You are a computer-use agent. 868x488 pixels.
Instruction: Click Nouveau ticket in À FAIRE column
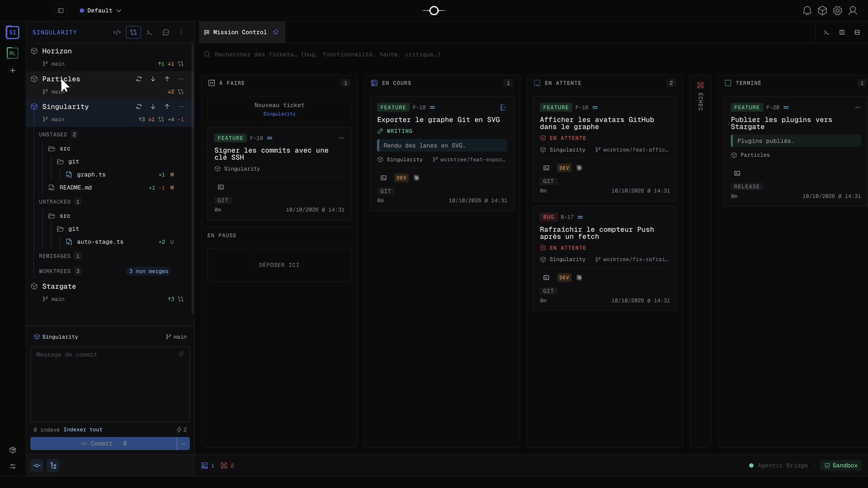[x=279, y=109]
